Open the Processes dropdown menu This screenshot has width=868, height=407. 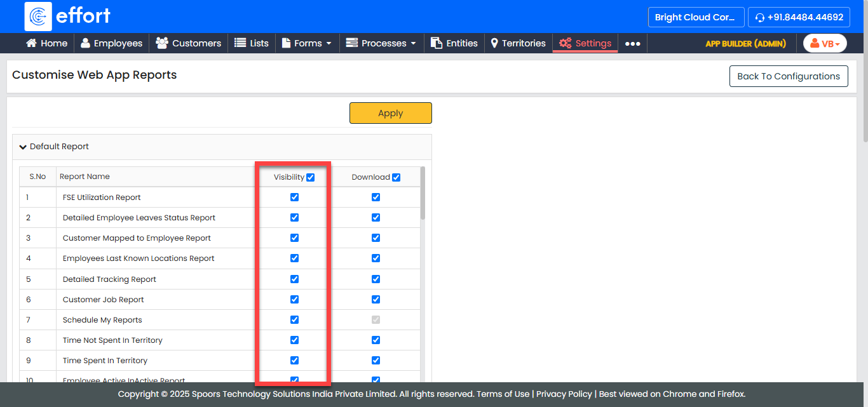click(381, 43)
